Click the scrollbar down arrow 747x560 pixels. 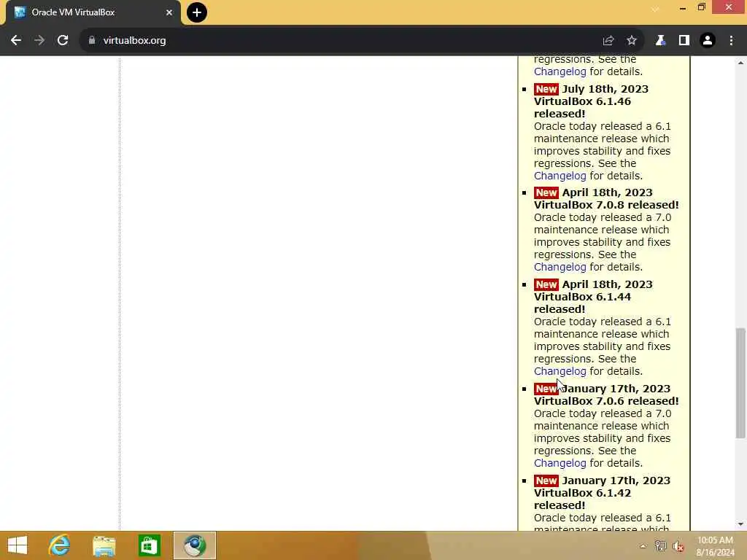point(740,524)
